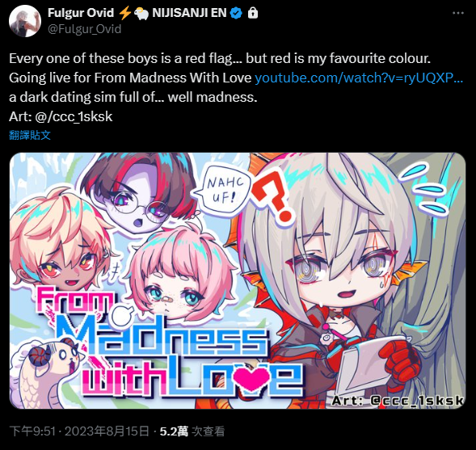This screenshot has width=476, height=450.
Task: Open the 5.2萬 view count
Action: pos(192,431)
